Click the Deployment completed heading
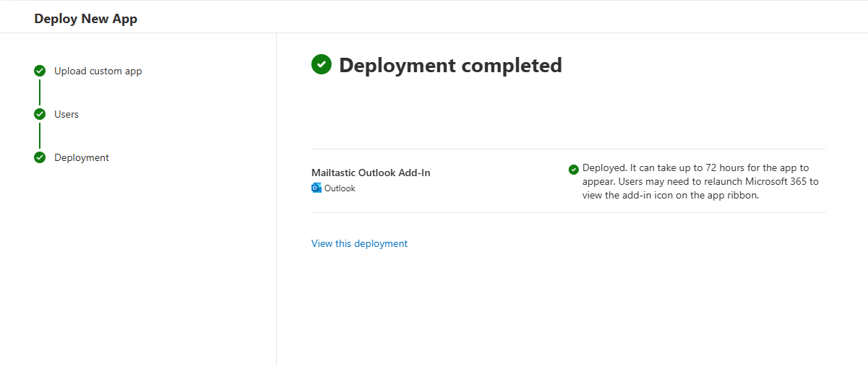The width and height of the screenshot is (868, 366). tap(450, 65)
